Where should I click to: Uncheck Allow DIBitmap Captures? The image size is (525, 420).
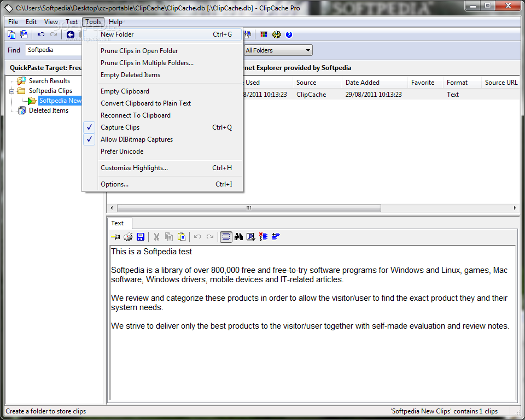coord(162,139)
